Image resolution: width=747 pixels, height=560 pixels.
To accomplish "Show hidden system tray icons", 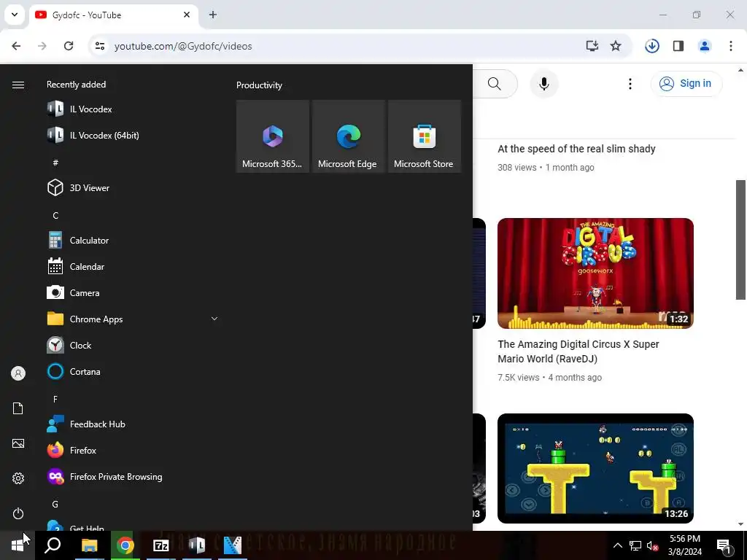I will coord(617,545).
